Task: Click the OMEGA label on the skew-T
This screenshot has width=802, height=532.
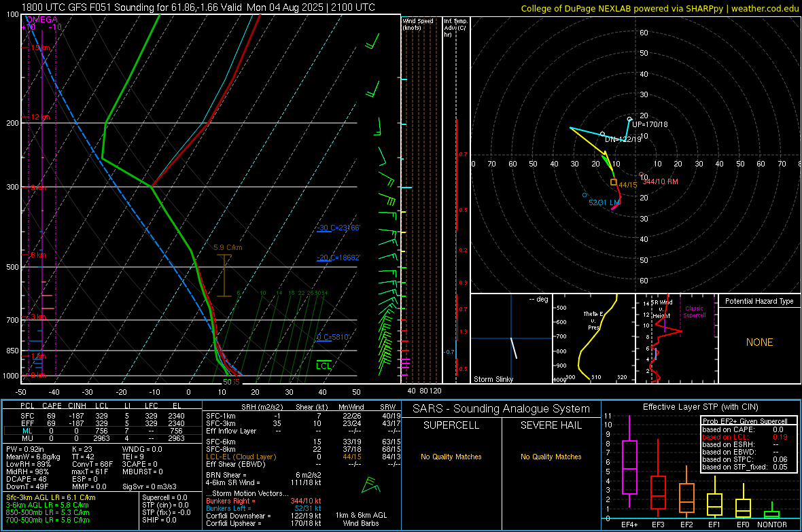Action: (x=42, y=20)
